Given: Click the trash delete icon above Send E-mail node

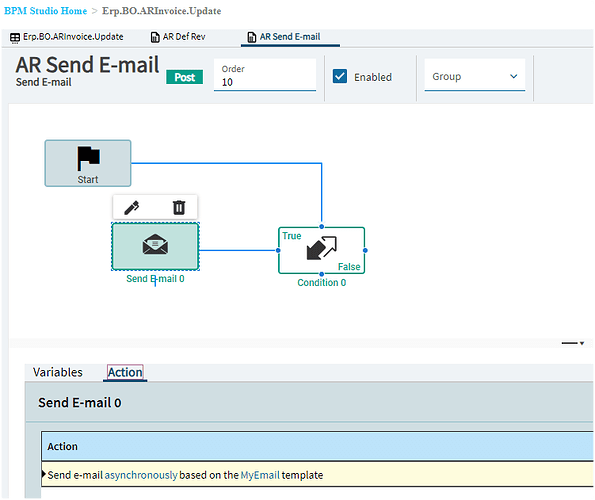Looking at the screenshot, I should click(179, 208).
